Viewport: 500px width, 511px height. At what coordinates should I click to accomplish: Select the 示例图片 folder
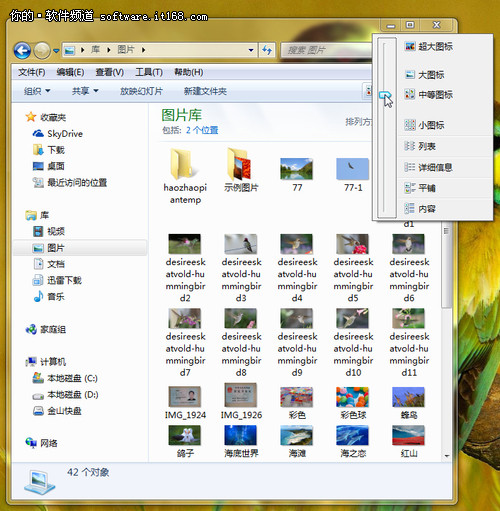pos(241,170)
